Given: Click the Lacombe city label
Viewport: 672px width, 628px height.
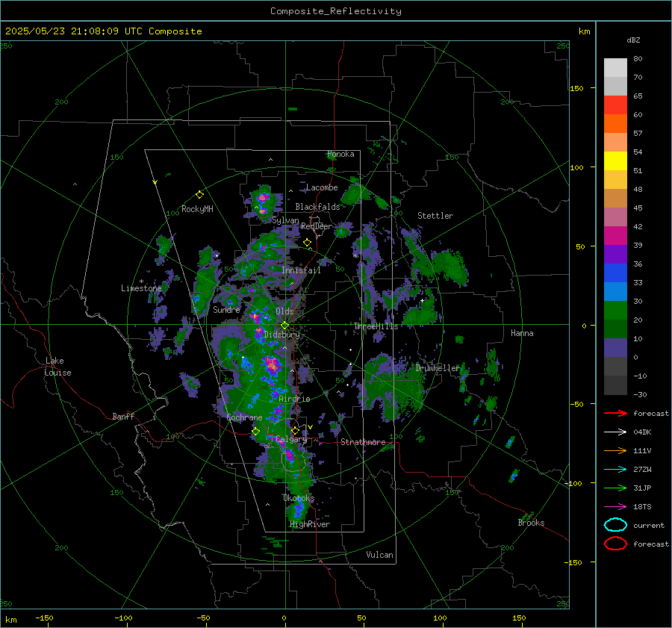Looking at the screenshot, I should 322,187.
